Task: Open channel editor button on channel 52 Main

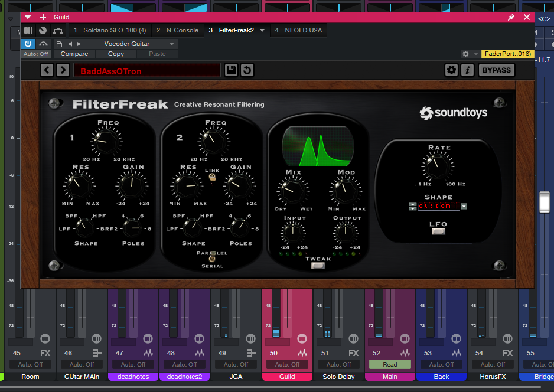Action: (x=405, y=339)
